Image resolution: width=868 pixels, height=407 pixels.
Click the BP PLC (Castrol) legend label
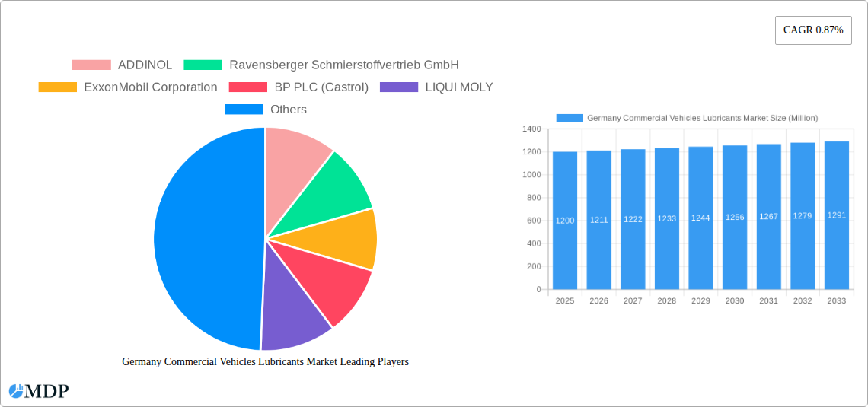(x=321, y=87)
